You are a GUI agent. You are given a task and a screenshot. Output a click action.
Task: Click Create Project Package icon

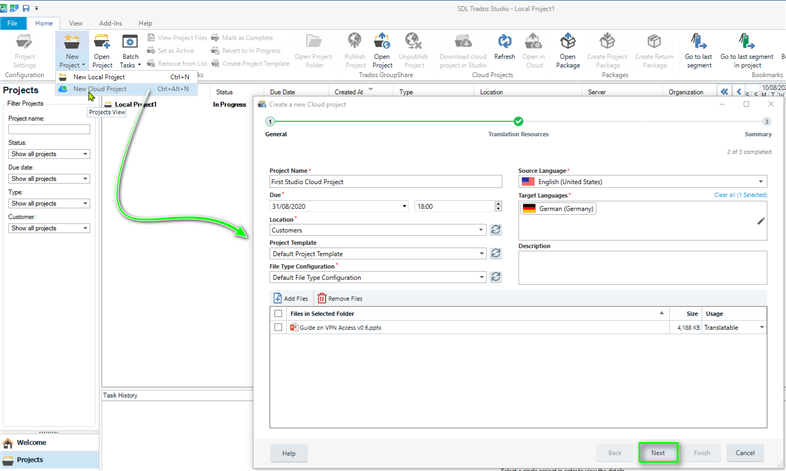point(607,51)
